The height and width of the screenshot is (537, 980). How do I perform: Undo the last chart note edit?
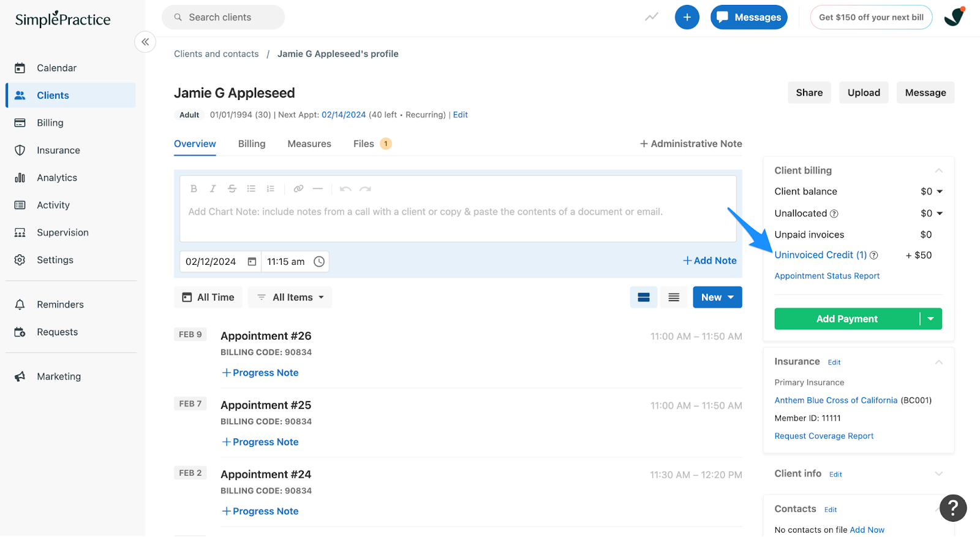345,189
